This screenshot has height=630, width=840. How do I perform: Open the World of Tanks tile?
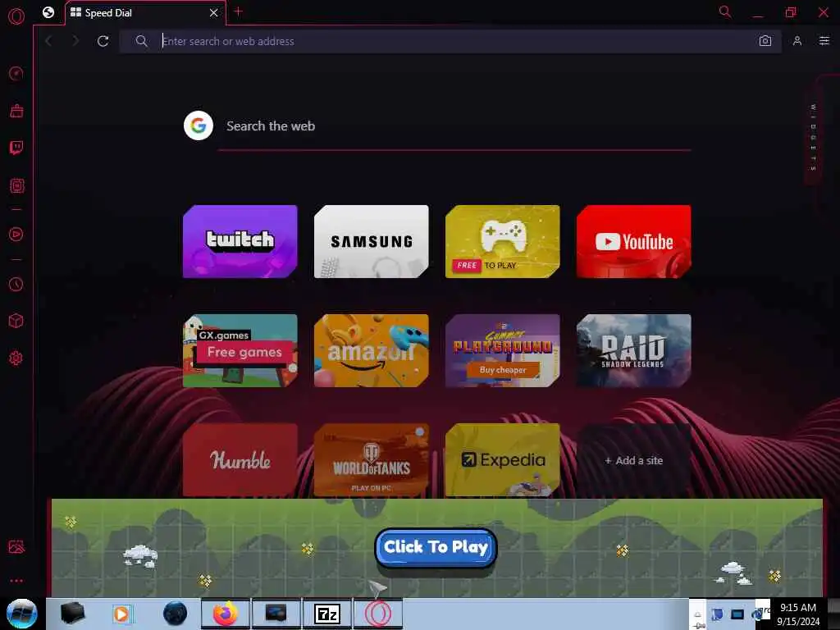[x=372, y=460]
